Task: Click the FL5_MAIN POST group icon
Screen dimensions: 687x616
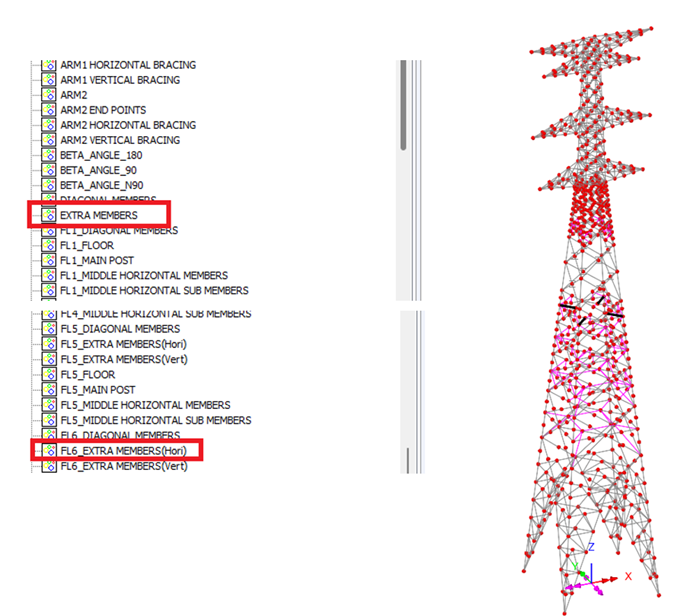Action: point(48,390)
